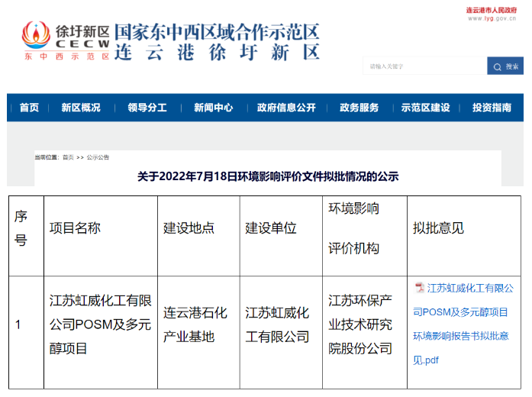The width and height of the screenshot is (532, 397).
Task: Open the 新区概况 menu item
Action: [81, 108]
